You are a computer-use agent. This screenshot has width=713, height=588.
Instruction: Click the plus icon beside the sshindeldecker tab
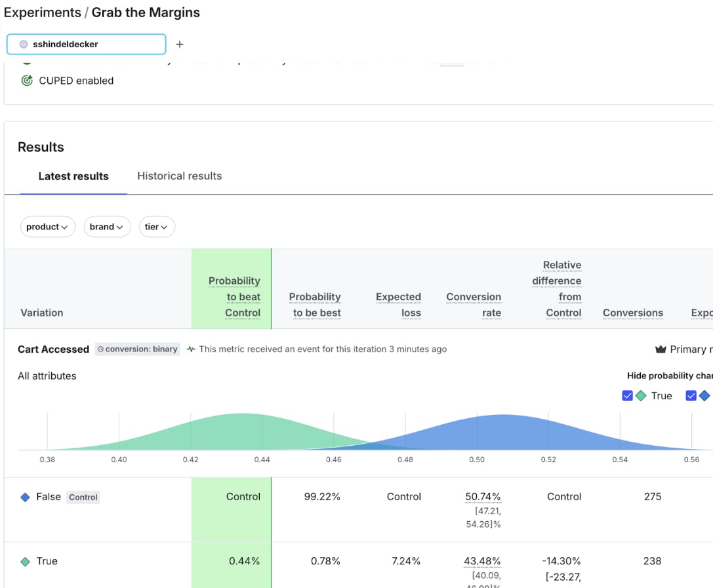[180, 45]
